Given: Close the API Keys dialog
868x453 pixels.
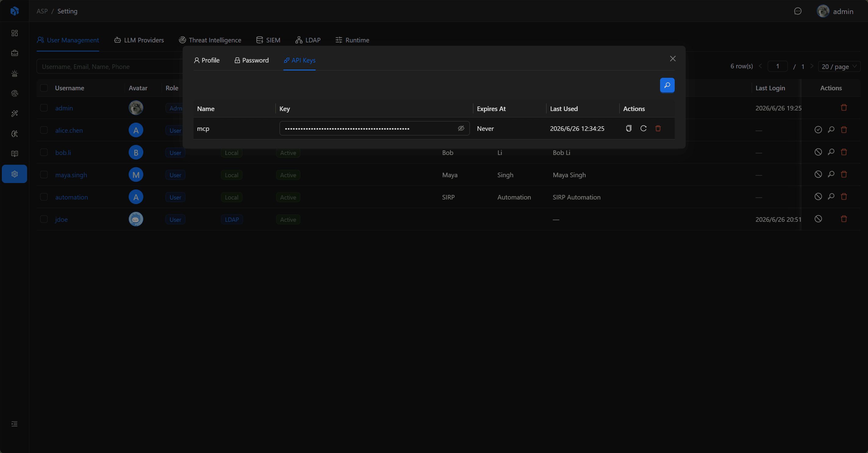Looking at the screenshot, I should pos(673,59).
